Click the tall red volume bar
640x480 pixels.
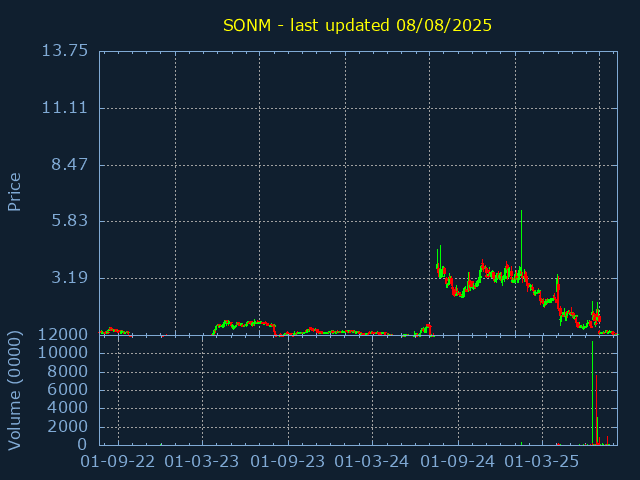click(x=596, y=410)
